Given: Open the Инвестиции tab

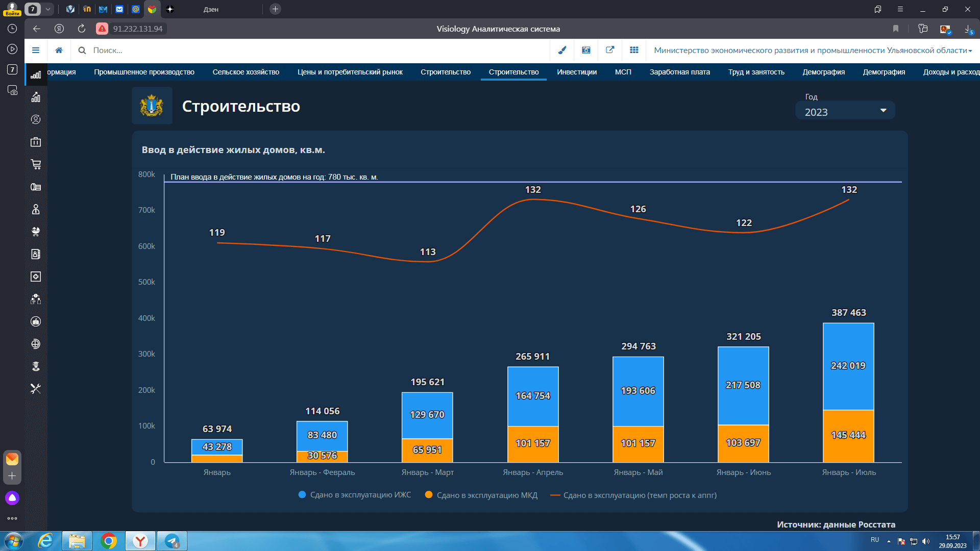Looking at the screenshot, I should 577,72.
